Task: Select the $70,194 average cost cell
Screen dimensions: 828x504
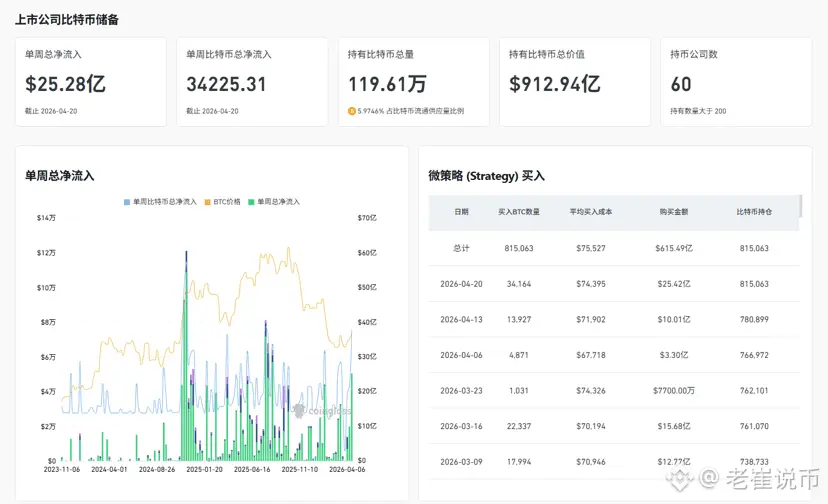Action: pos(591,426)
